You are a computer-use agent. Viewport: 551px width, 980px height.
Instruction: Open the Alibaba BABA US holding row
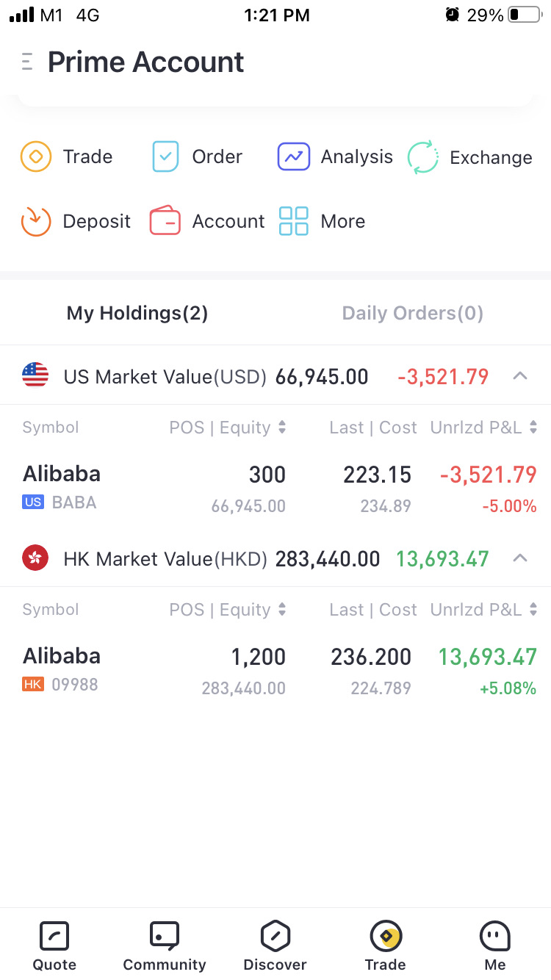(275, 487)
